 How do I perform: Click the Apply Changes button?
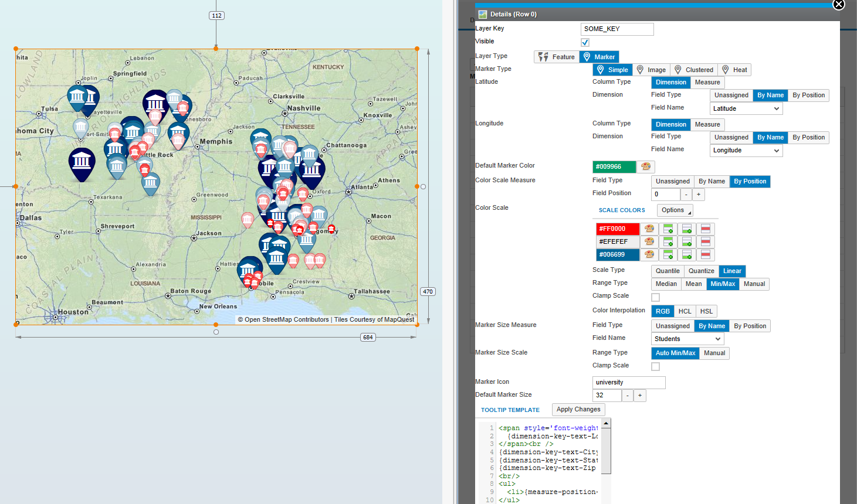(x=578, y=410)
